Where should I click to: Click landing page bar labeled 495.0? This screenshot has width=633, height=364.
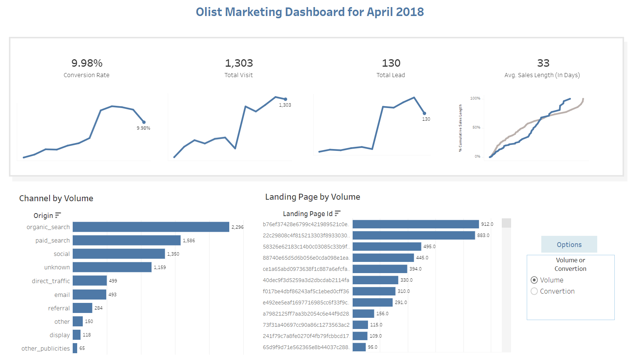coord(387,246)
